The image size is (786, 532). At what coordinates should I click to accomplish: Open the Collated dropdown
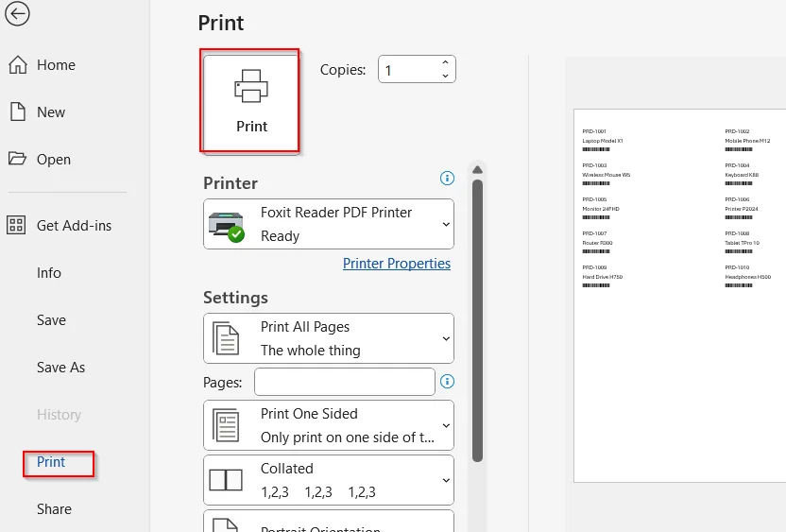click(x=329, y=480)
